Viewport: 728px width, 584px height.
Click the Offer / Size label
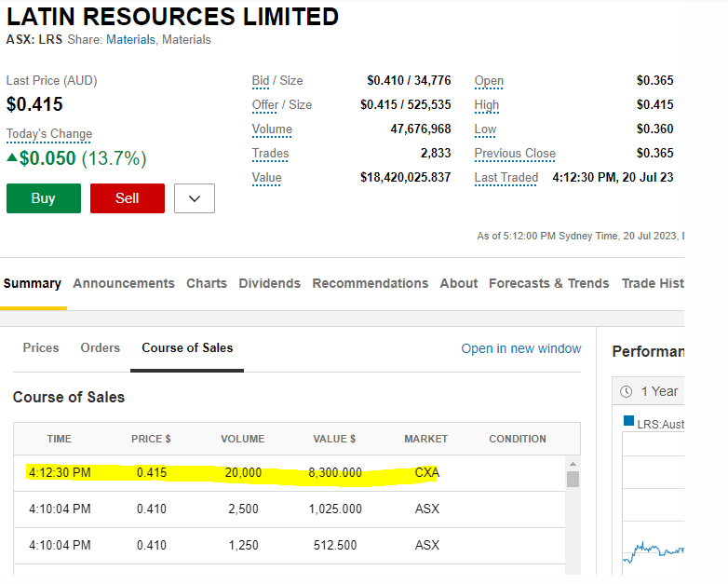[282, 105]
